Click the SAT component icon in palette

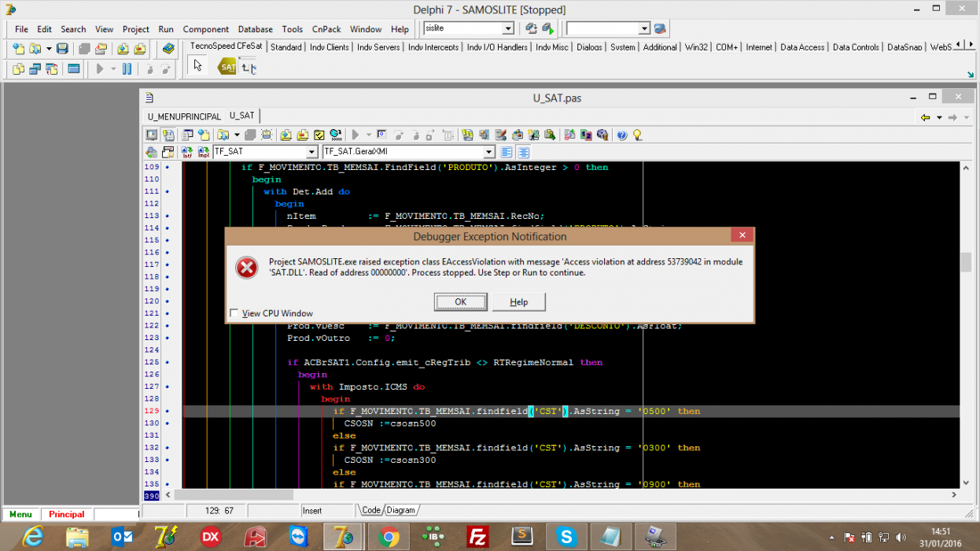click(x=227, y=67)
